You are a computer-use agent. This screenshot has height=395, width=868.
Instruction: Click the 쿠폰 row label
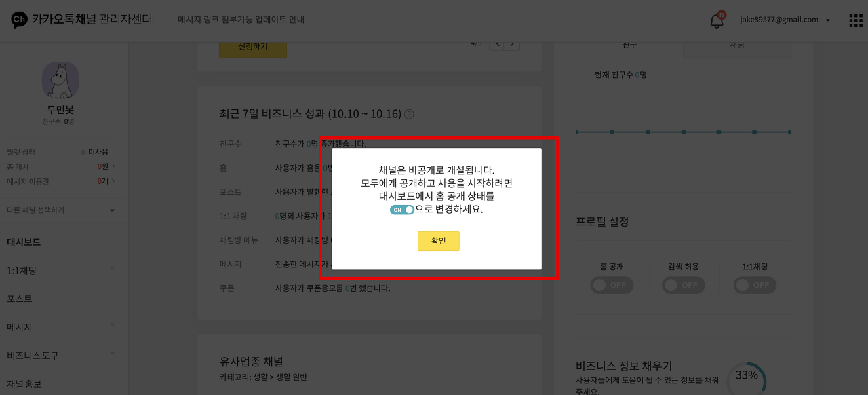(227, 288)
